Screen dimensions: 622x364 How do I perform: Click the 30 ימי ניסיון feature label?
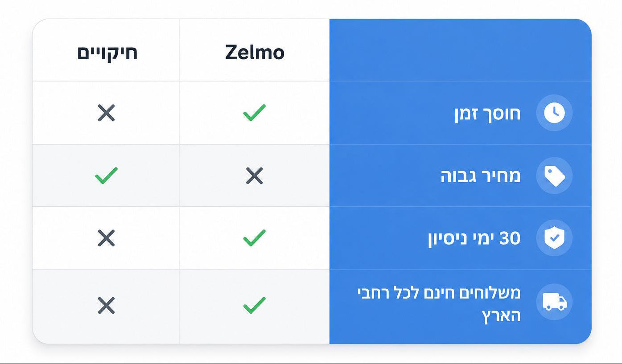pyautogui.click(x=474, y=238)
